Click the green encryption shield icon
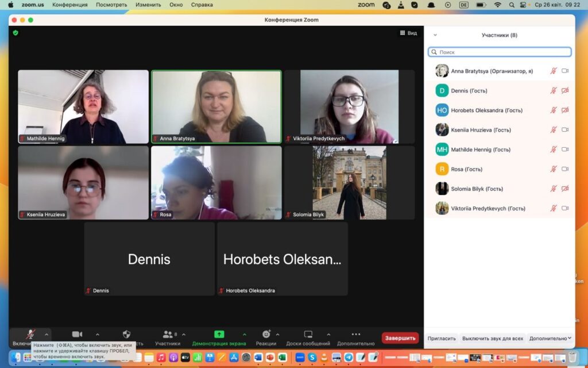 coord(16,33)
